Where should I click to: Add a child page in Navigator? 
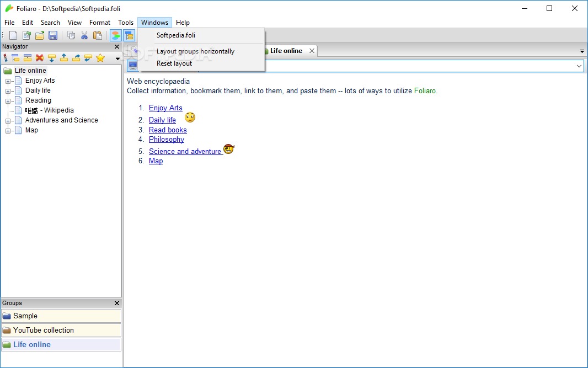15,58
